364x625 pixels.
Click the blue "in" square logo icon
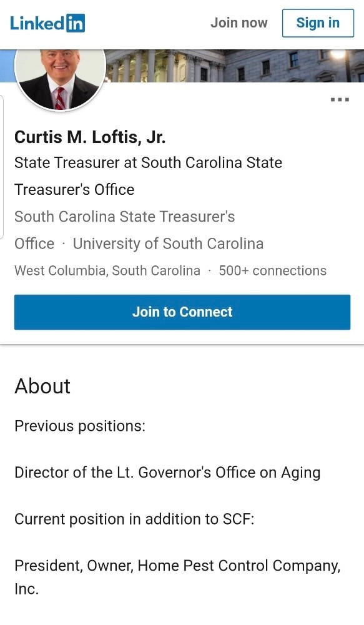[x=76, y=23]
